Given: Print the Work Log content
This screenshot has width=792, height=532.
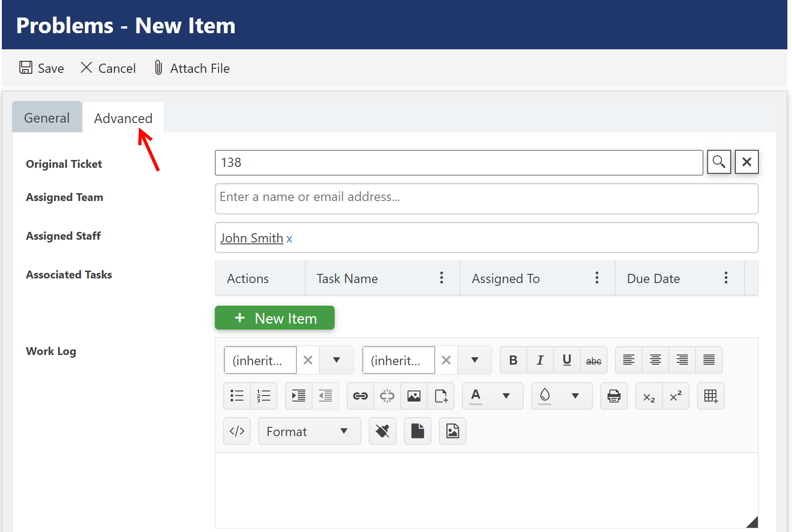Looking at the screenshot, I should pyautogui.click(x=614, y=396).
